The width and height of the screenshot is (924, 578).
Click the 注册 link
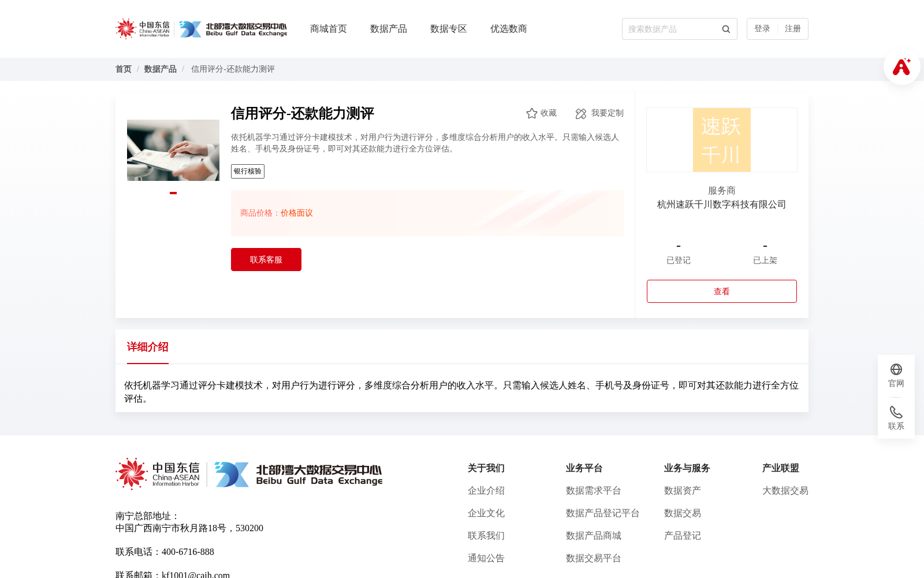793,29
